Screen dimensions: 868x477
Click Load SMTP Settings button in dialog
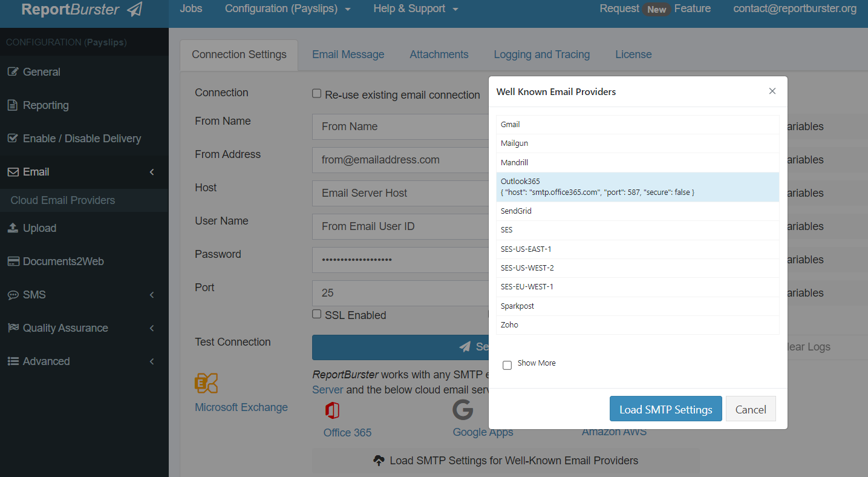(x=666, y=409)
